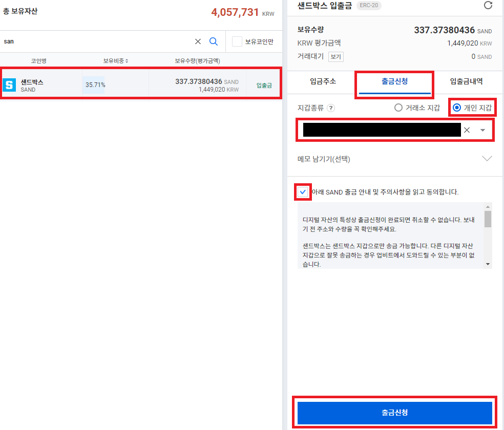Clear the selected wallet address with the X
The image size is (504, 430).
(x=467, y=130)
